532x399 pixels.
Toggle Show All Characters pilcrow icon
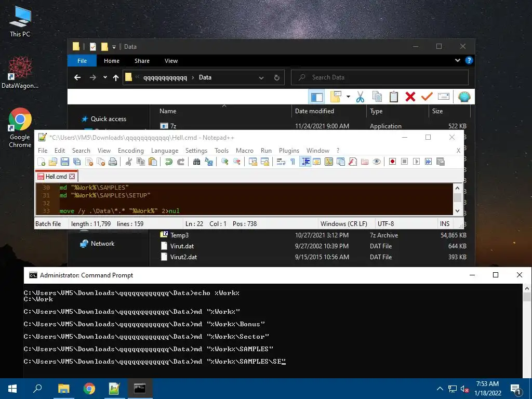293,162
